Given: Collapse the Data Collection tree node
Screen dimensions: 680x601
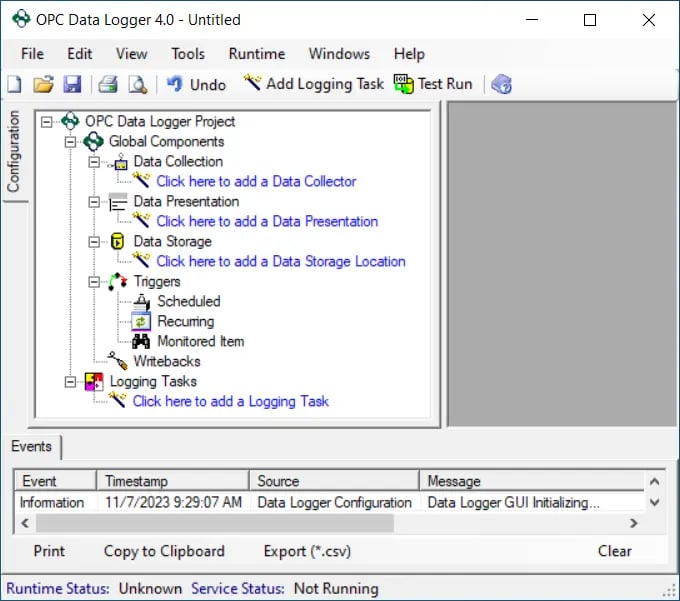Looking at the screenshot, I should [x=94, y=161].
